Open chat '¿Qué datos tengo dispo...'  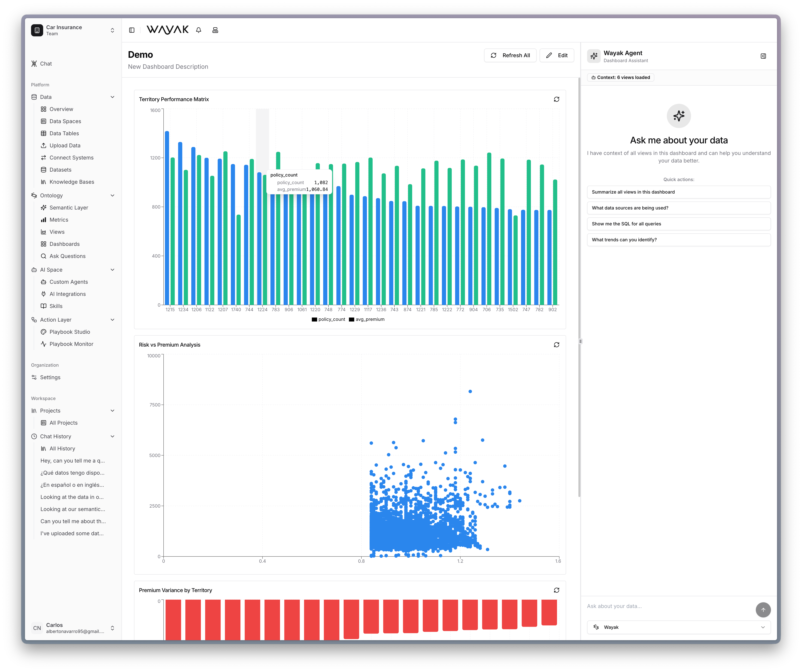click(x=73, y=473)
